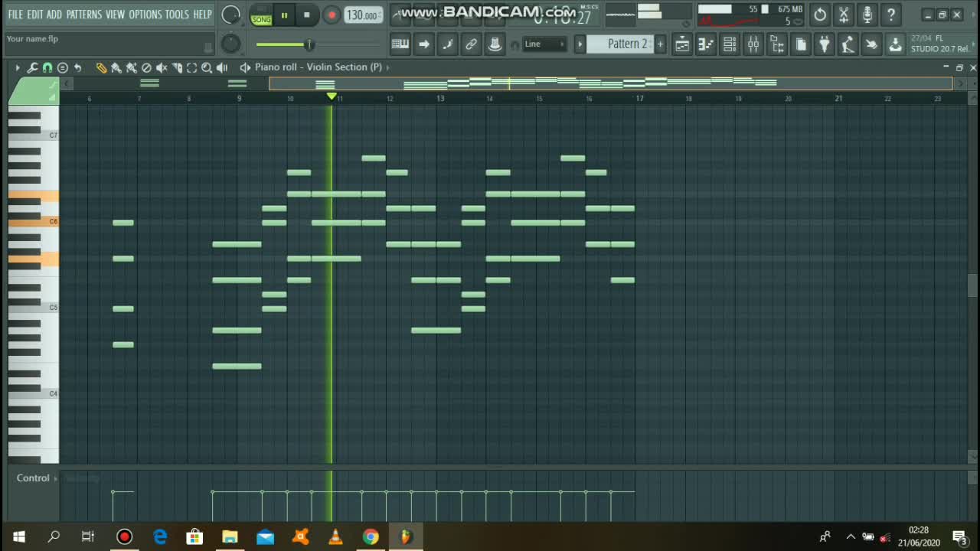Click the undo history circular arrow icon
The image size is (980, 551).
click(820, 15)
